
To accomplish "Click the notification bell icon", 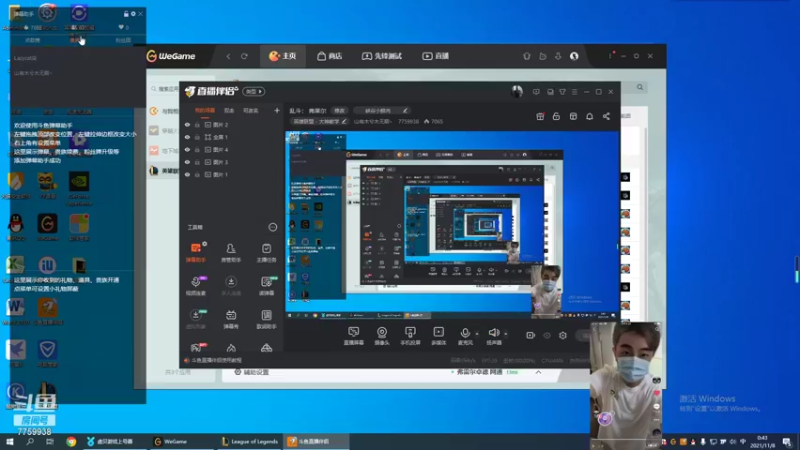I will 589,116.
